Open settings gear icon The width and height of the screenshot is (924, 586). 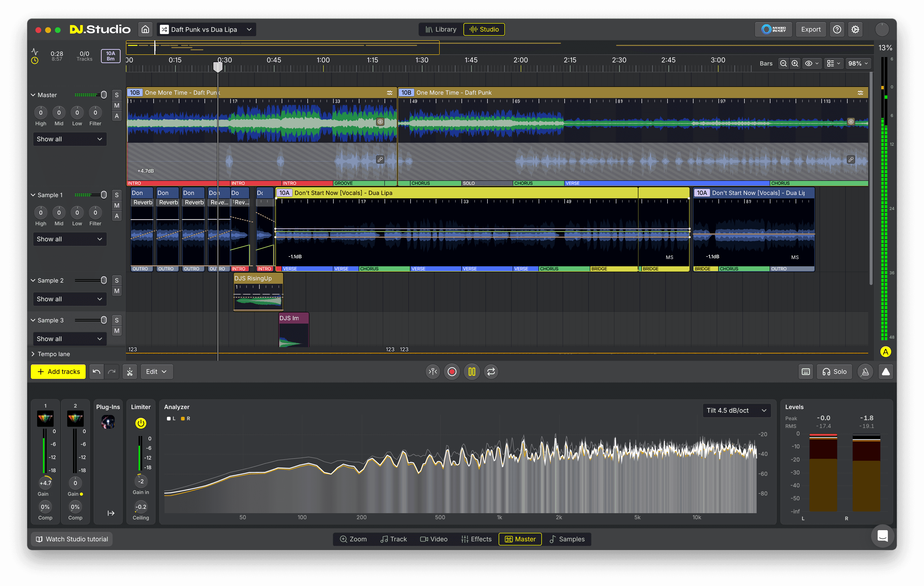pos(855,29)
